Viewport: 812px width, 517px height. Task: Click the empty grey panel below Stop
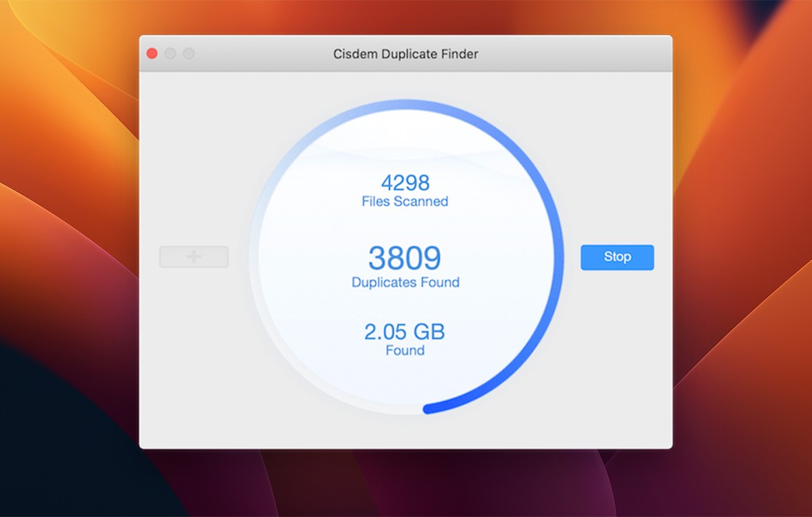pos(617,355)
